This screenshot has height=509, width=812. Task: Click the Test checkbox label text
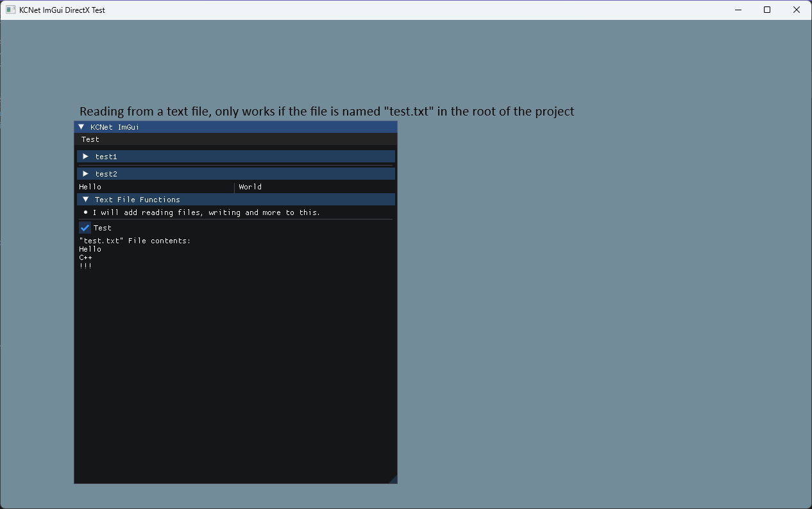point(103,228)
